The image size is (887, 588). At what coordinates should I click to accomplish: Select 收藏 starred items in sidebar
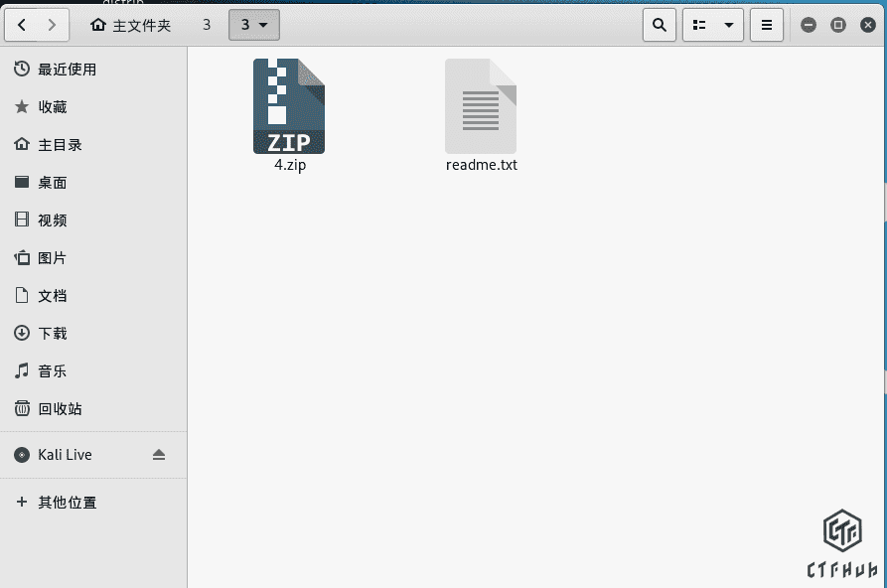coord(53,107)
